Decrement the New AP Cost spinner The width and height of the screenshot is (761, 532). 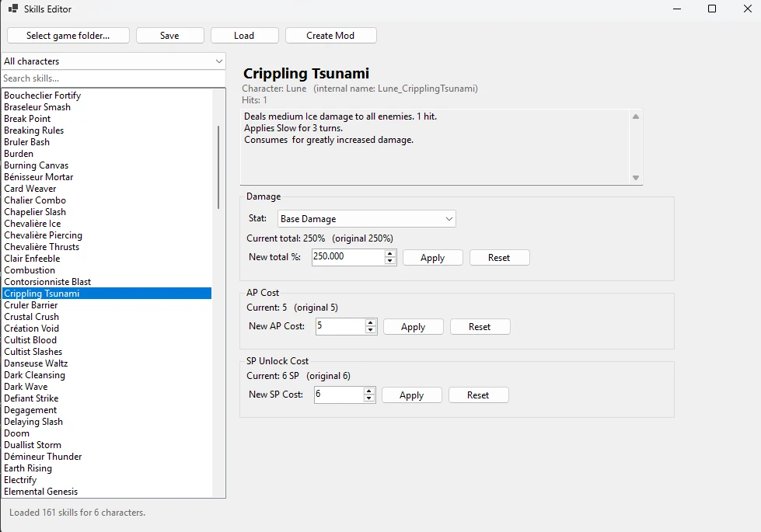click(370, 330)
